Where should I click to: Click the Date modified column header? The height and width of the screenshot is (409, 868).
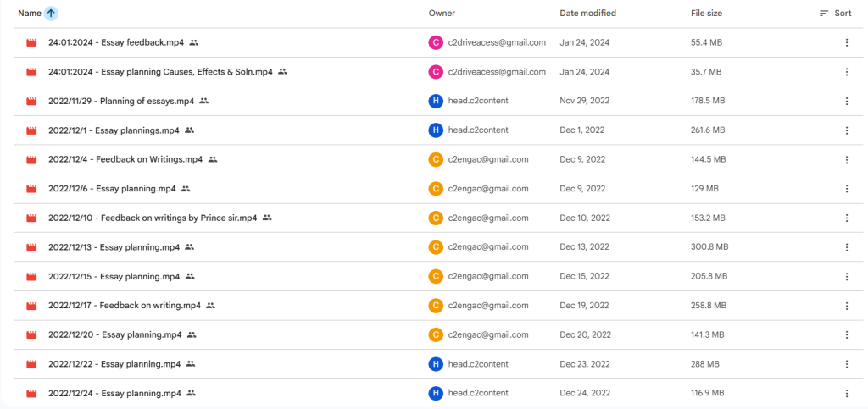(x=587, y=14)
